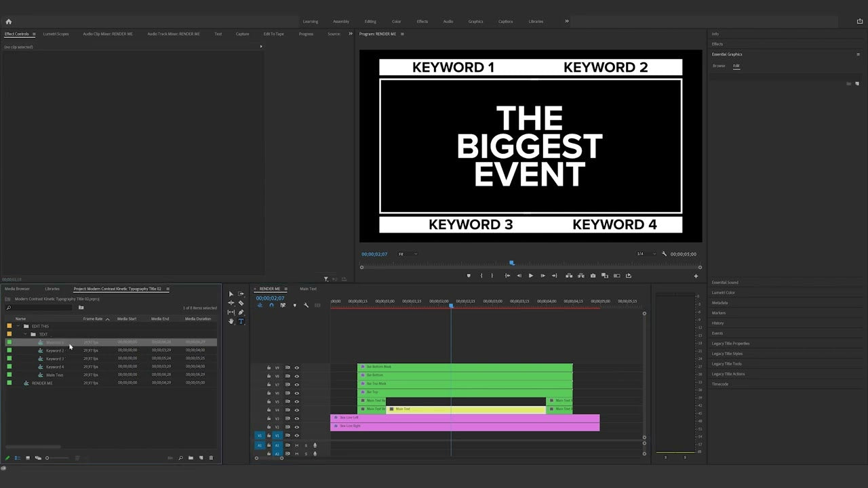Hide track V9 output with the eye icon
Image resolution: width=868 pixels, height=488 pixels.
click(x=297, y=367)
